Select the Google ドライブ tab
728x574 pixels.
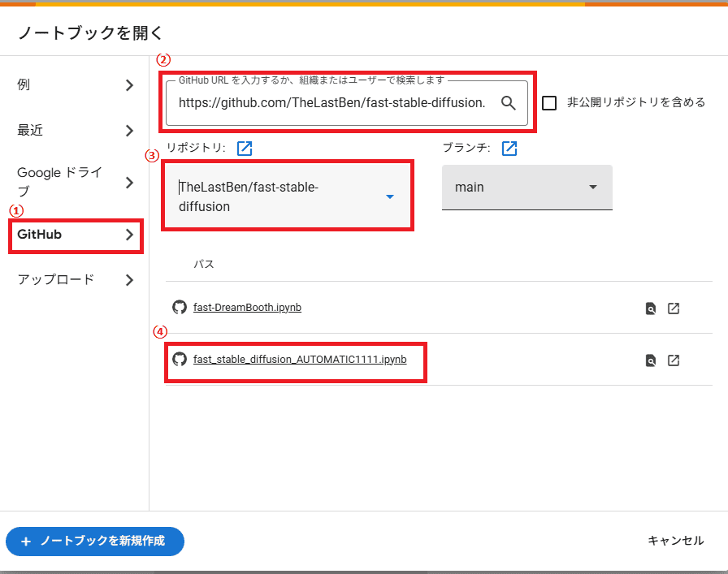tap(74, 182)
